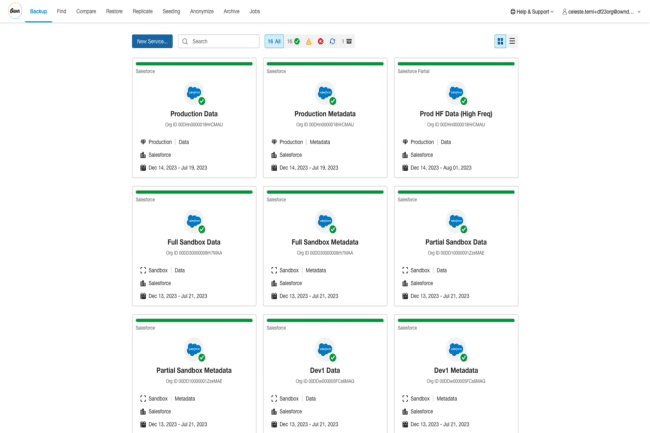Click the sandbox bracket icon on Partial Sandbox Metadata card
Viewport: 650px width, 433px height.
143,399
